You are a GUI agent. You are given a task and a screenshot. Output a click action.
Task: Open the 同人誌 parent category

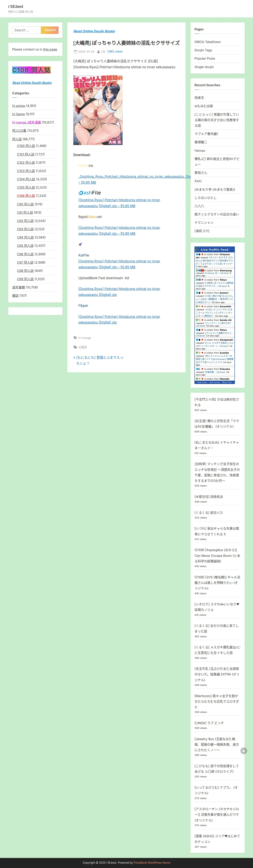tap(17, 139)
